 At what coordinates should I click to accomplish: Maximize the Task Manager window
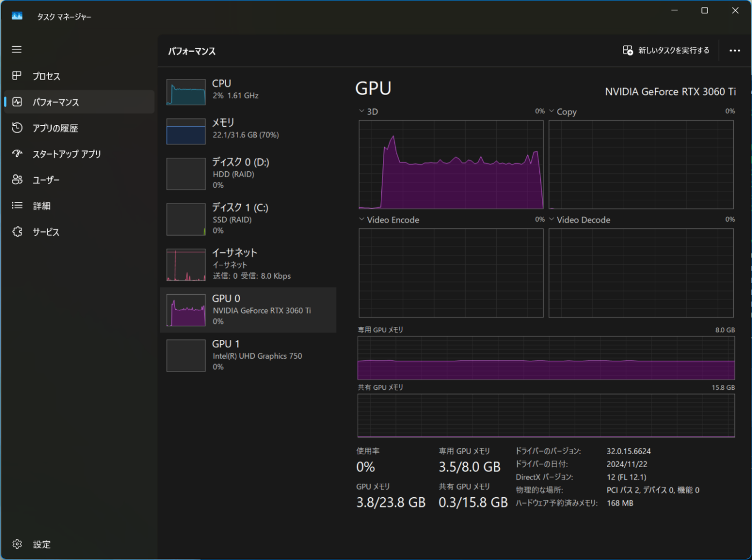tap(705, 10)
